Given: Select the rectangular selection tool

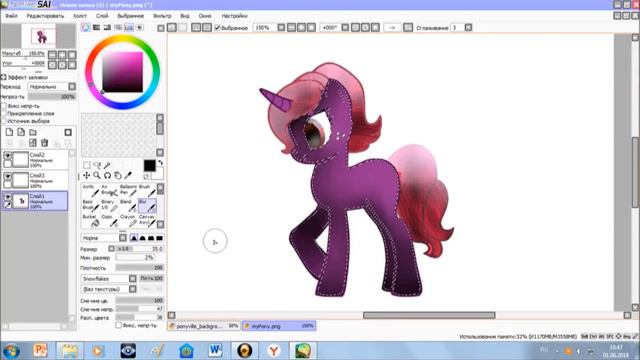Looking at the screenshot, I should pos(87,165).
